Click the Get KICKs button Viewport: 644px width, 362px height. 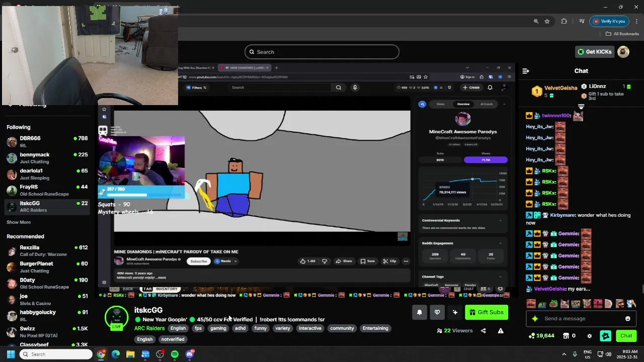coord(594,52)
